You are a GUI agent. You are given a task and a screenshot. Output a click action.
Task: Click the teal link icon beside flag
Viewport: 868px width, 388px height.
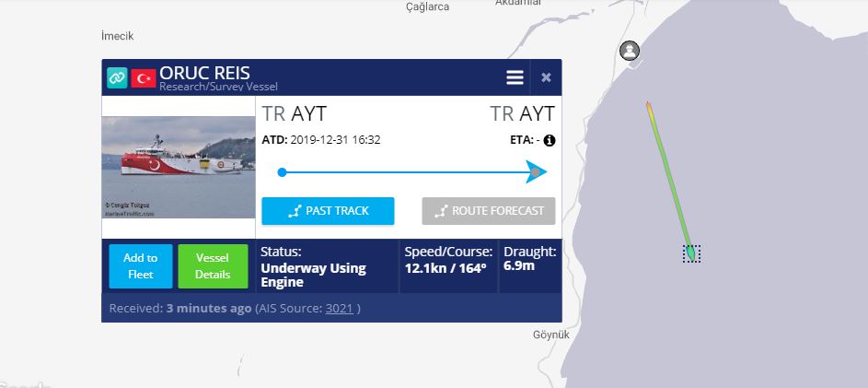[117, 78]
